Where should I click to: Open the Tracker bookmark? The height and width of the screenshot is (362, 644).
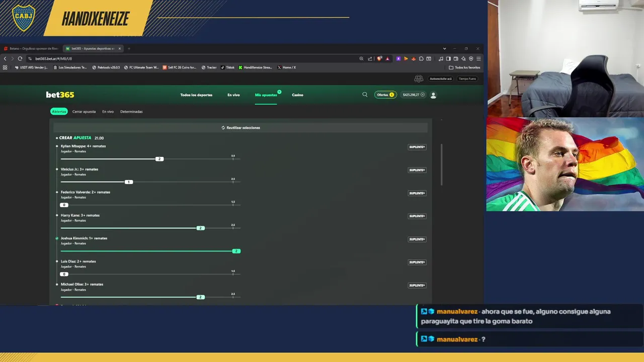click(209, 67)
